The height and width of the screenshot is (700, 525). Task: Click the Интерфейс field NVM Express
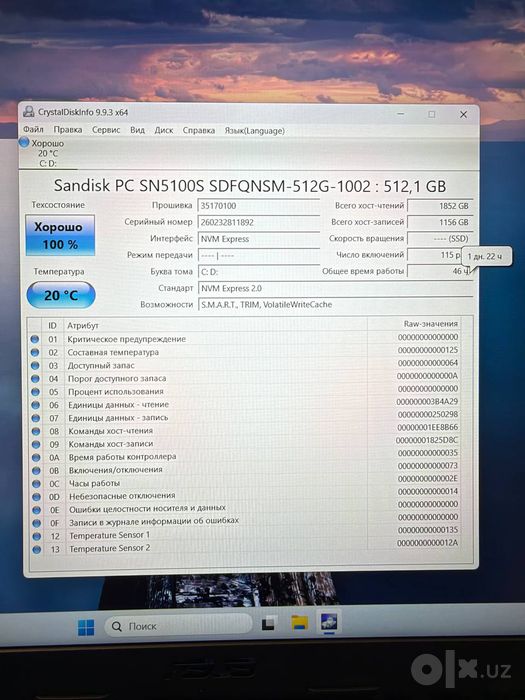(258, 239)
